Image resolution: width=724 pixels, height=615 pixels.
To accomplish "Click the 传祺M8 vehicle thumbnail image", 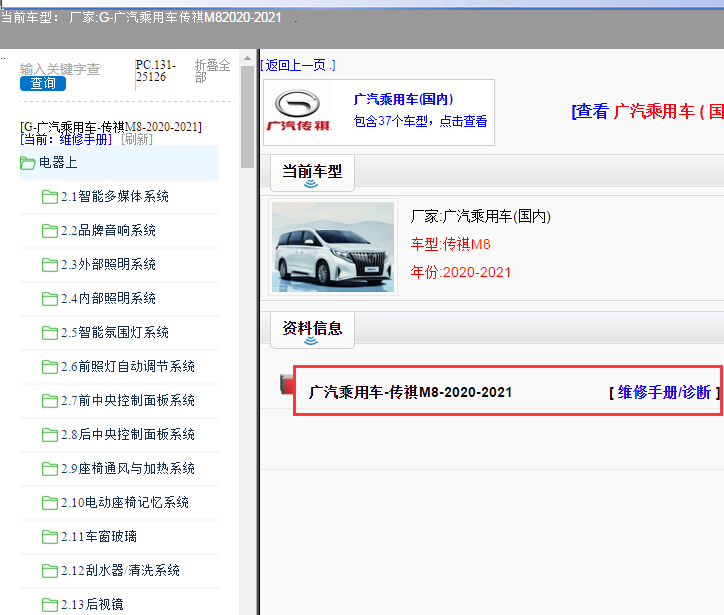I will pos(333,247).
